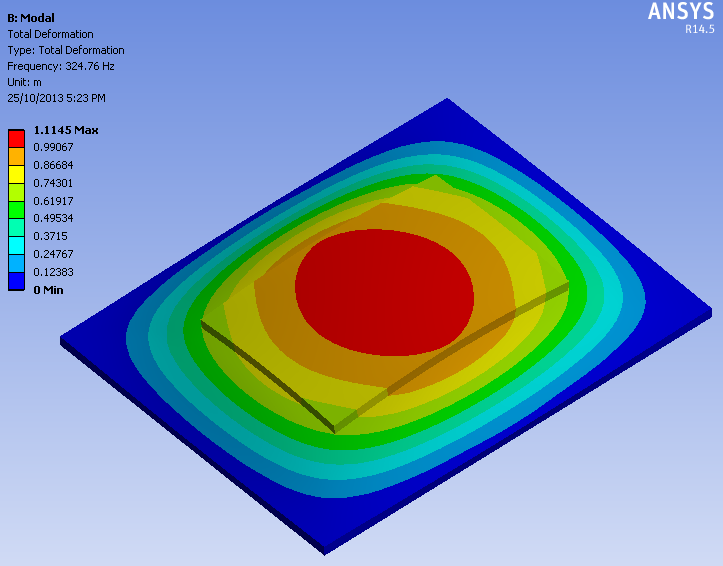Select the "Frequency: 324.76 Hz" text
723x566 pixels.
[62, 66]
